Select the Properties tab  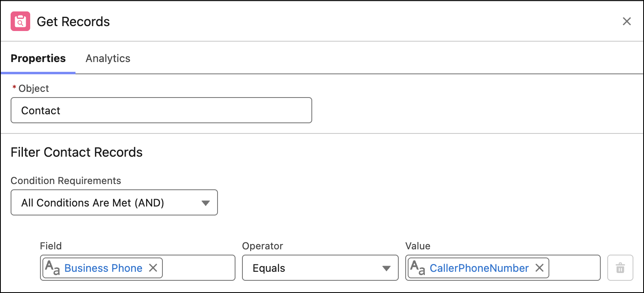pyautogui.click(x=38, y=58)
